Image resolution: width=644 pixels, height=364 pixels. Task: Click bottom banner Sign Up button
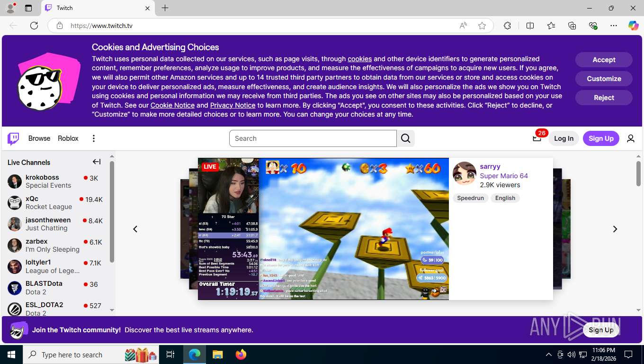point(601,330)
